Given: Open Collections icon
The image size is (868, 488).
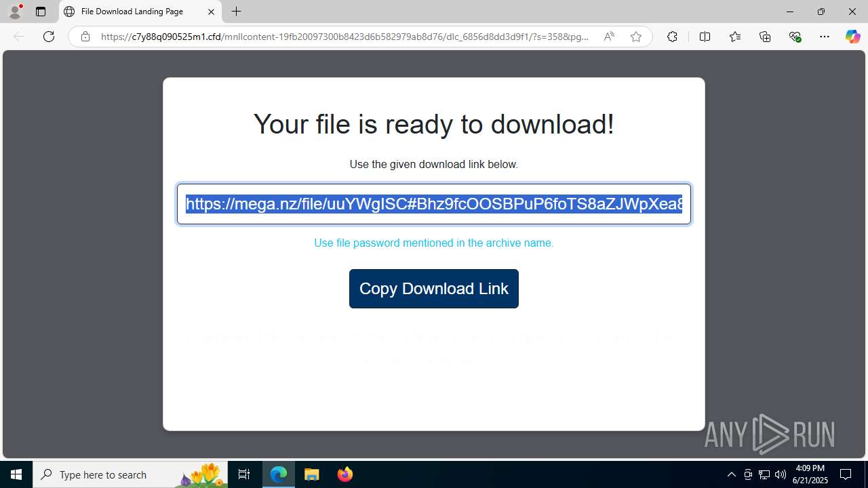Looking at the screenshot, I should click(x=765, y=37).
